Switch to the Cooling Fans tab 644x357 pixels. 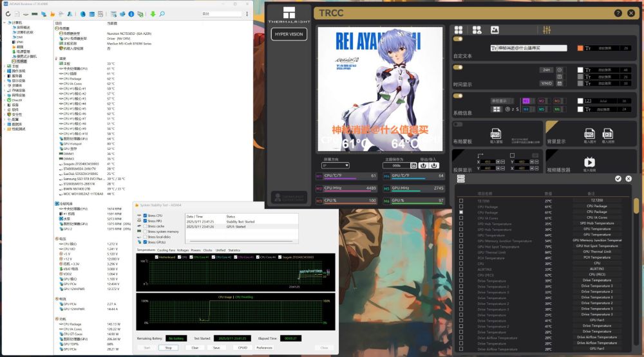[166, 250]
